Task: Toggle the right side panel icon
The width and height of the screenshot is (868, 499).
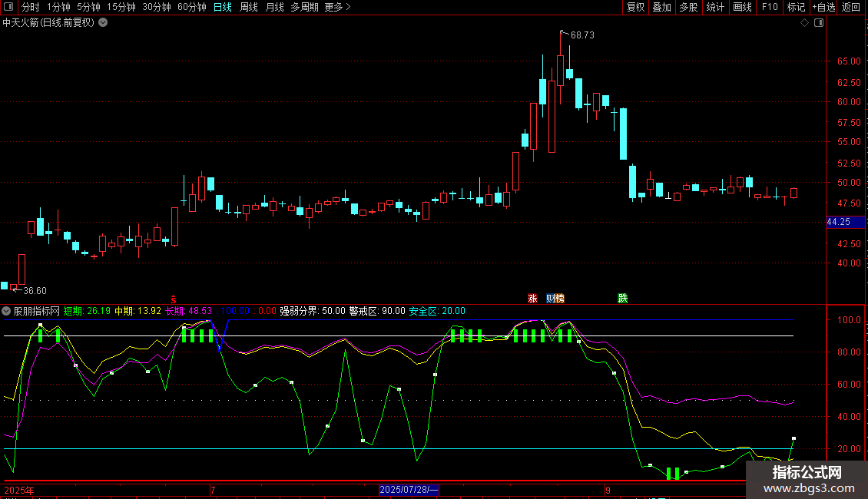Action: click(819, 23)
